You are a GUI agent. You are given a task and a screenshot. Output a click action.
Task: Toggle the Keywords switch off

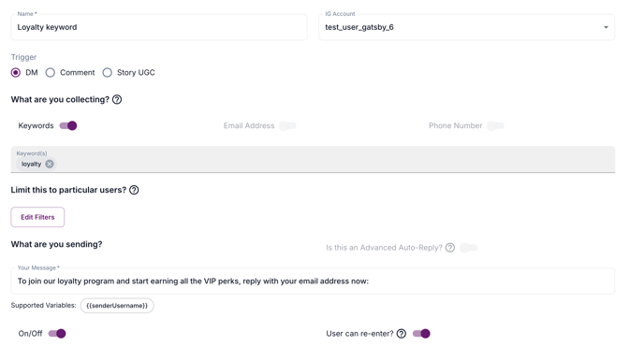68,125
